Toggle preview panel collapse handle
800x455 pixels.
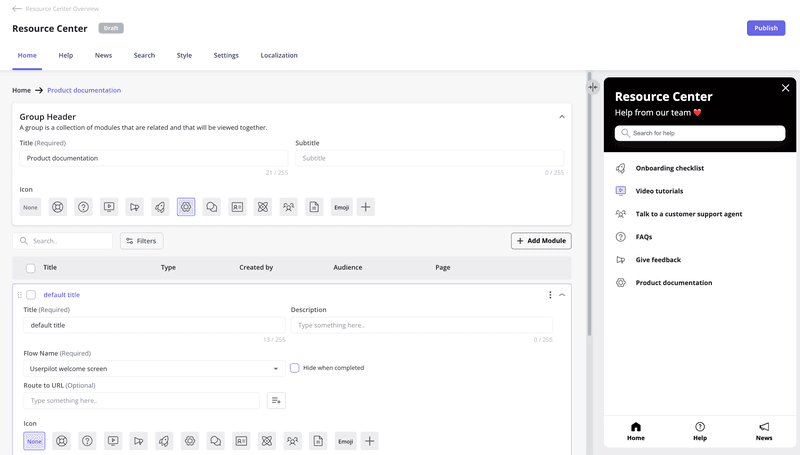[x=592, y=87]
